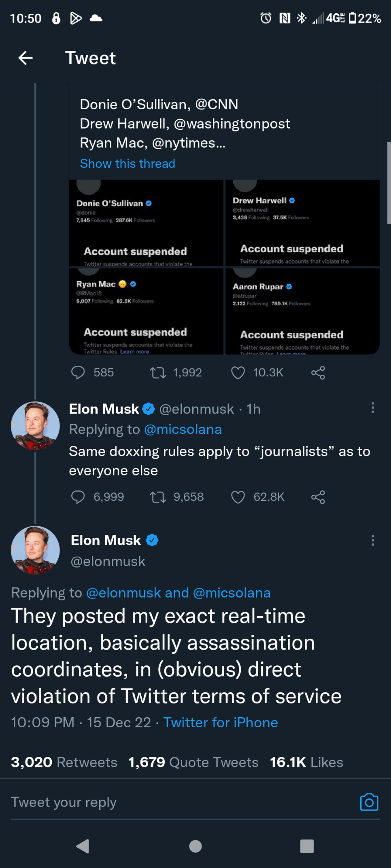Image resolution: width=391 pixels, height=868 pixels.
Task: View the 3,020 Retweets list
Action: point(64,762)
